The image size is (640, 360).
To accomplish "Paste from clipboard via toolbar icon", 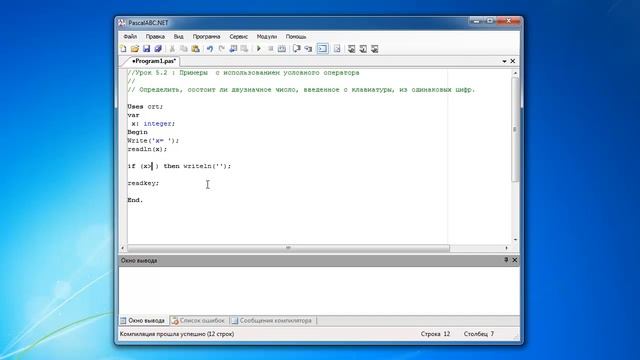I will click(196, 49).
